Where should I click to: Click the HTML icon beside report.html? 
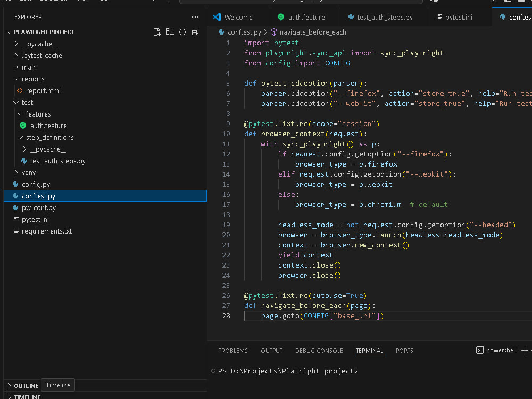point(20,90)
